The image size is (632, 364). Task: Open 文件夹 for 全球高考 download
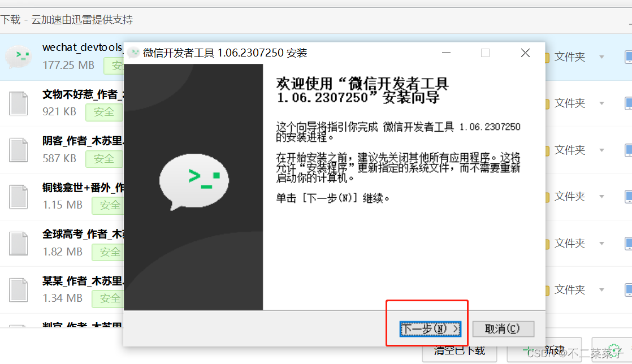[x=569, y=243]
